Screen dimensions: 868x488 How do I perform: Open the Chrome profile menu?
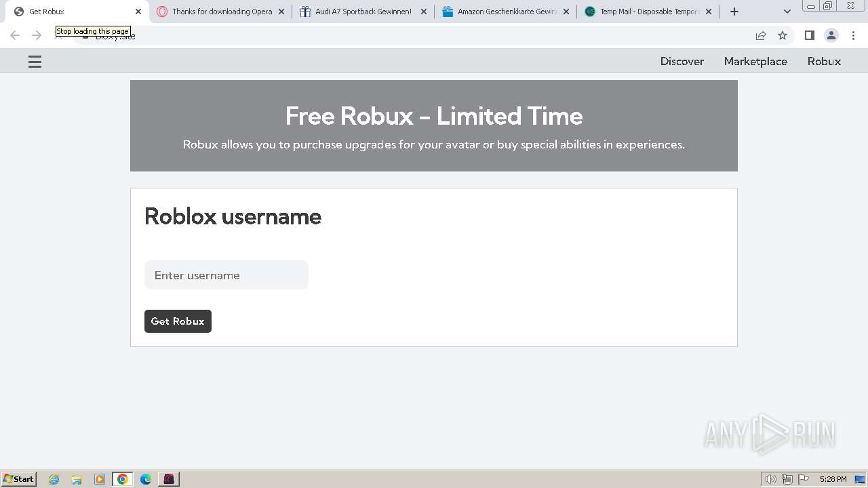pyautogui.click(x=831, y=35)
